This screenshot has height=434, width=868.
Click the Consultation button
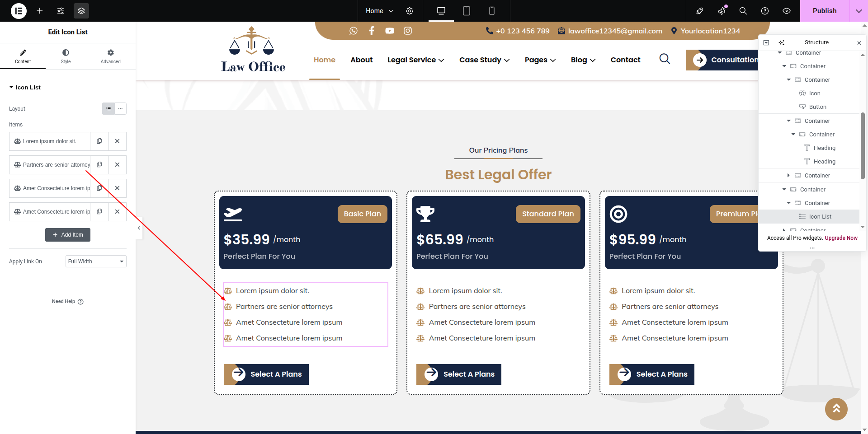722,60
